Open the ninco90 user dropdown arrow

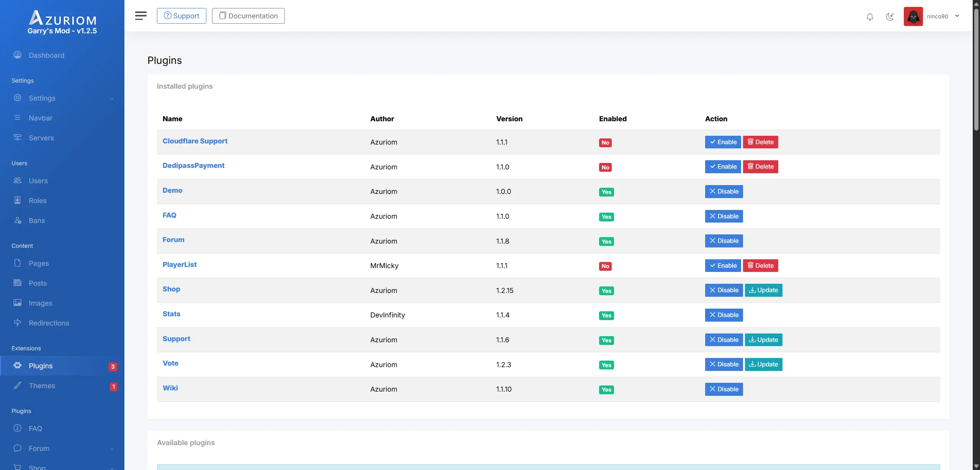coord(957,16)
